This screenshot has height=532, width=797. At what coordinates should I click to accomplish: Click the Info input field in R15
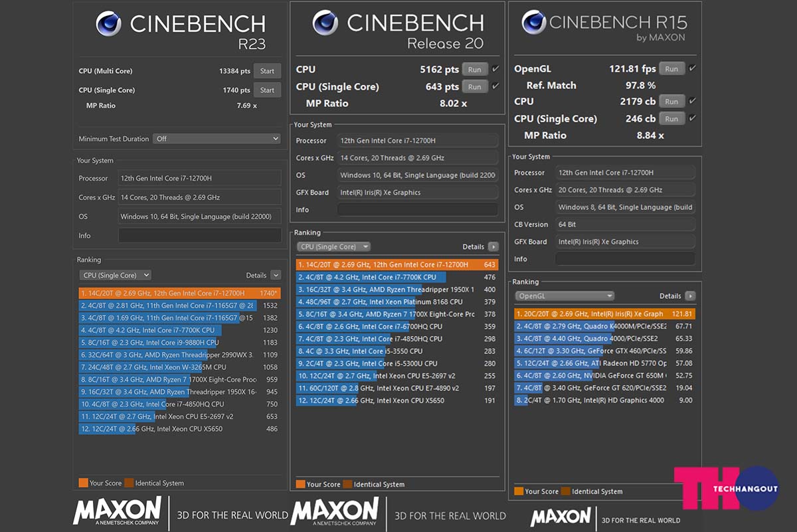[x=626, y=258]
